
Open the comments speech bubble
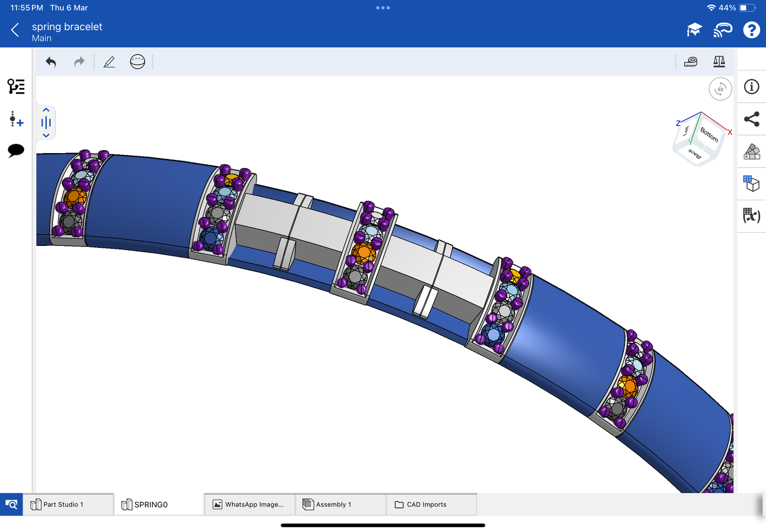(x=16, y=150)
